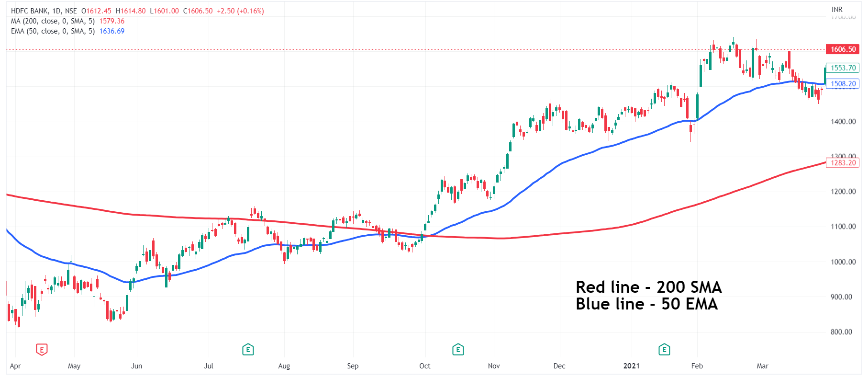This screenshot has height=378, width=868.
Task: Click the 'Blue line - 50 EMA' annotation
Action: click(647, 304)
